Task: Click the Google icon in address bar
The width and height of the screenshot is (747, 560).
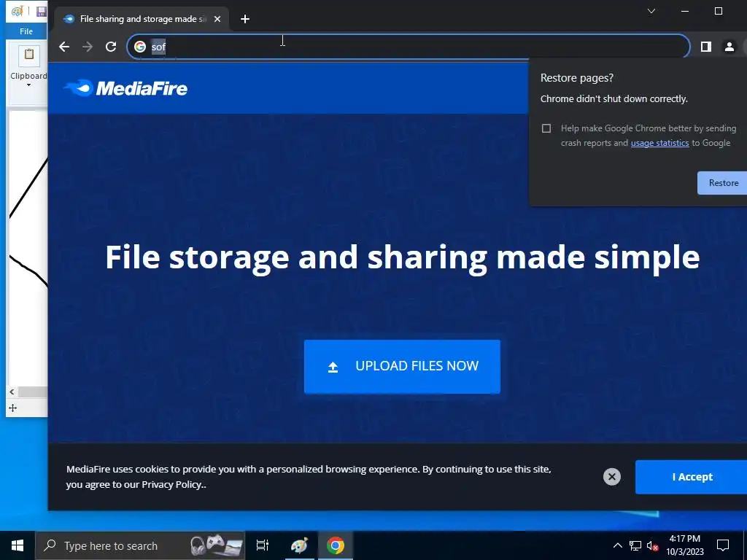Action: (139, 47)
